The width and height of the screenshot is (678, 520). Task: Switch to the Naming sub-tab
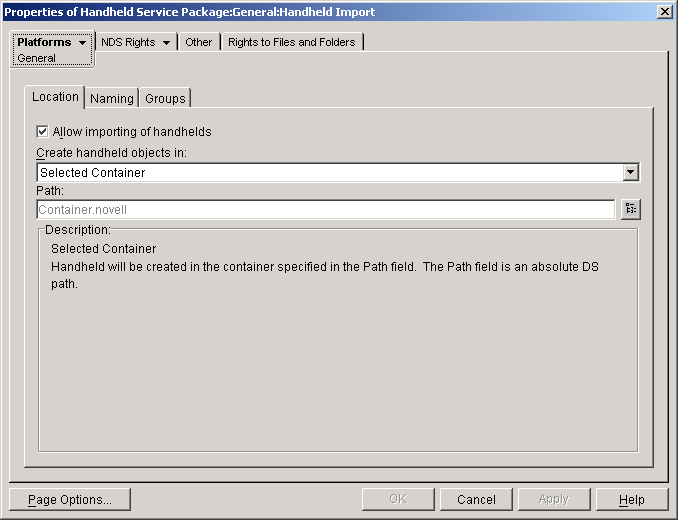(x=112, y=99)
